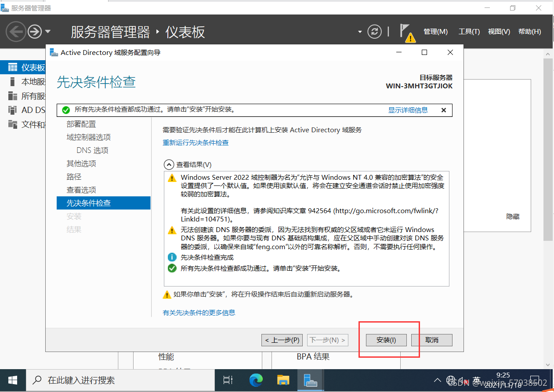The height and width of the screenshot is (392, 554).
Task: Open the Windows Start menu
Action: pos(13,381)
